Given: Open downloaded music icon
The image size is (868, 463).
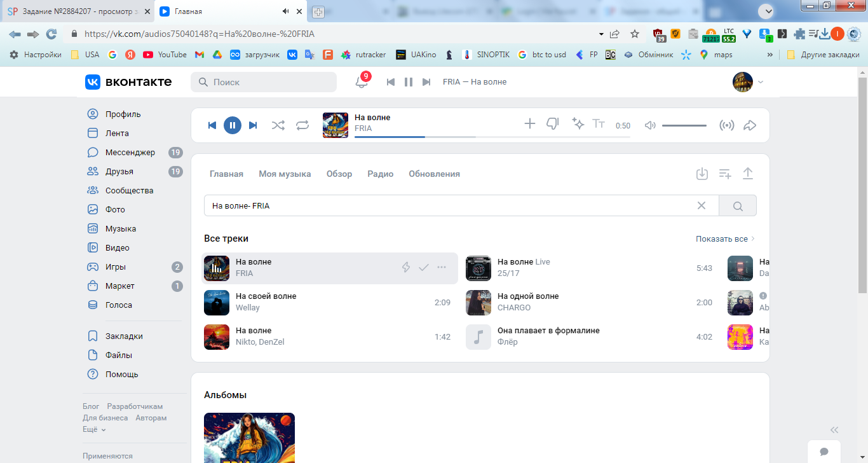Looking at the screenshot, I should (702, 174).
